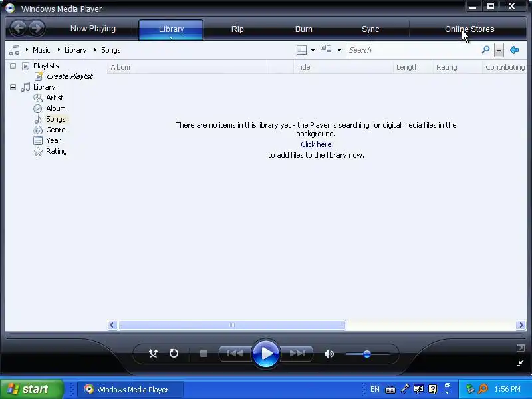Click the music note category icon

(x=15, y=50)
